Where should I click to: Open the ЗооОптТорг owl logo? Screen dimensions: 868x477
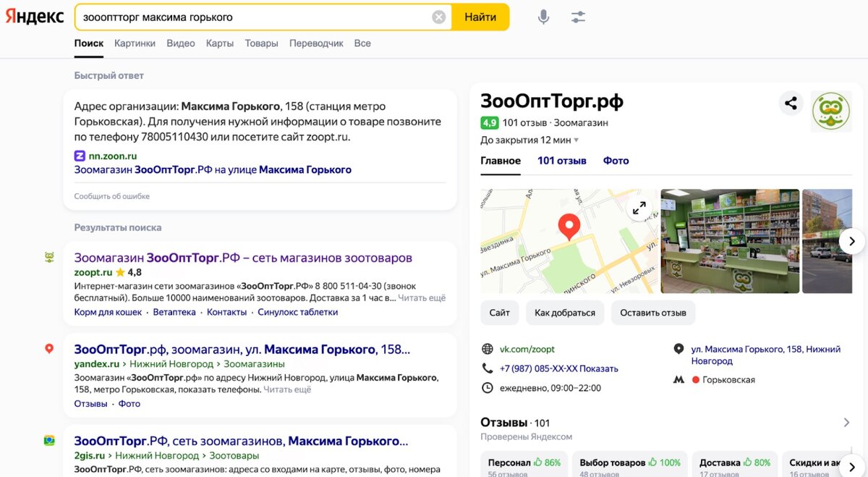(831, 111)
